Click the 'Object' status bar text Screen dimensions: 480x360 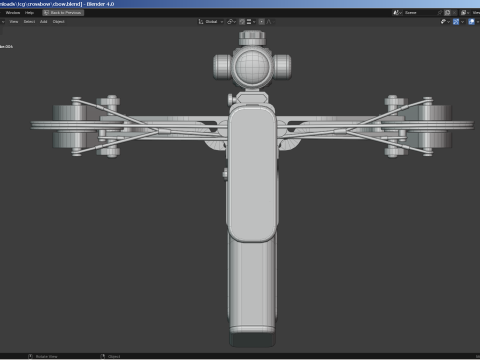pyautogui.click(x=114, y=357)
